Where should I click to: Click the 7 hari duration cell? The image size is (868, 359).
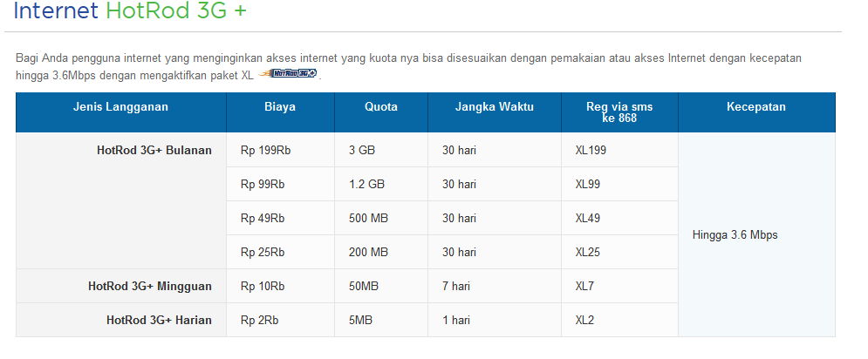tap(495, 286)
